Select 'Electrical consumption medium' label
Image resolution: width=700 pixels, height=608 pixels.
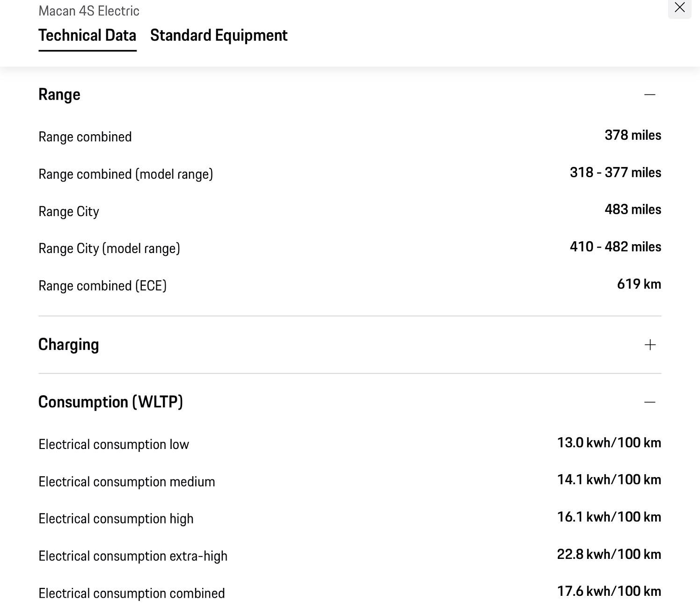point(127,482)
